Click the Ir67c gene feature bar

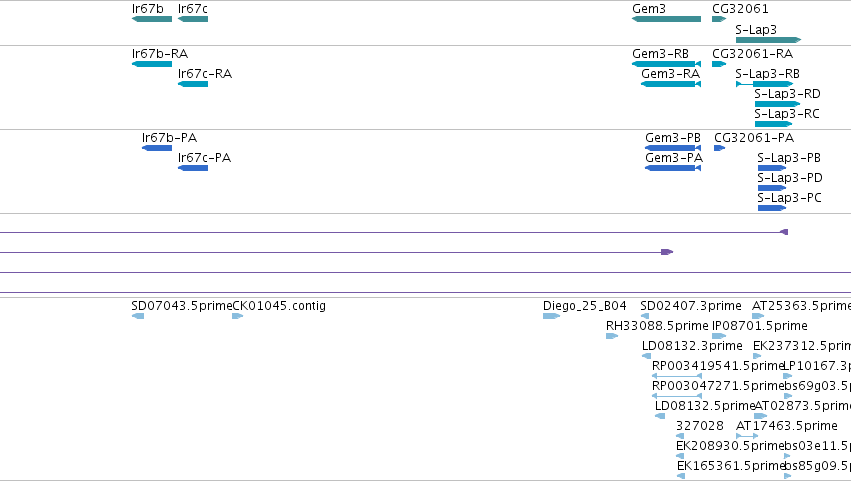pos(193,19)
